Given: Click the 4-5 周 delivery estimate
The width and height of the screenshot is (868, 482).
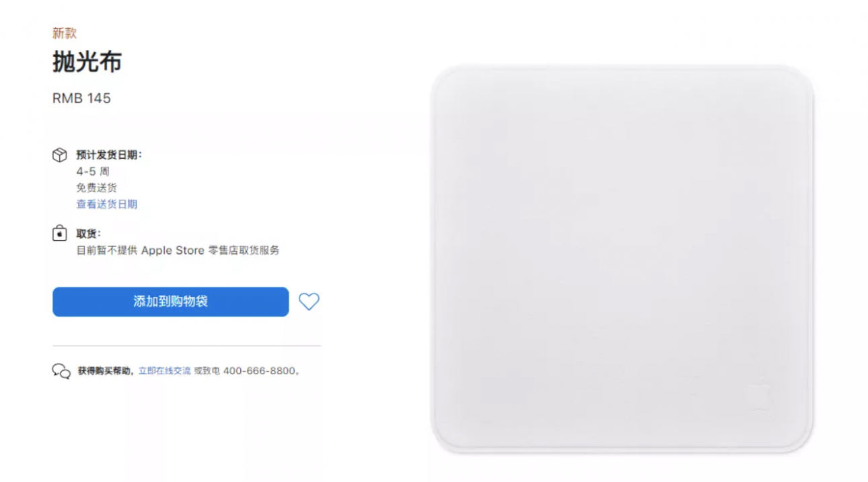Looking at the screenshot, I should coord(93,172).
